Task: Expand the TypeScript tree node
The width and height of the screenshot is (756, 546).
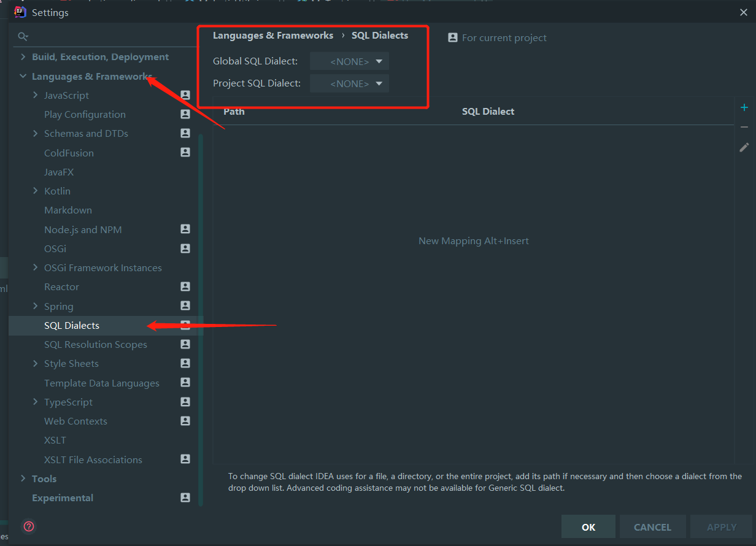Action: tap(36, 402)
